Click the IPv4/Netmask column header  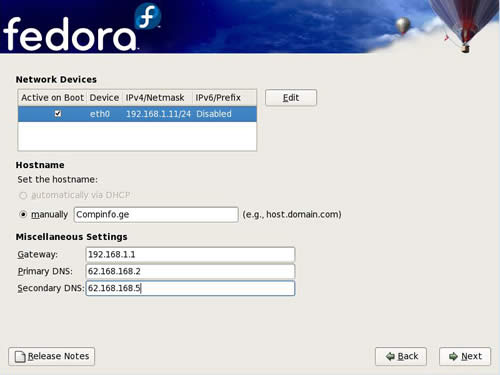point(155,98)
